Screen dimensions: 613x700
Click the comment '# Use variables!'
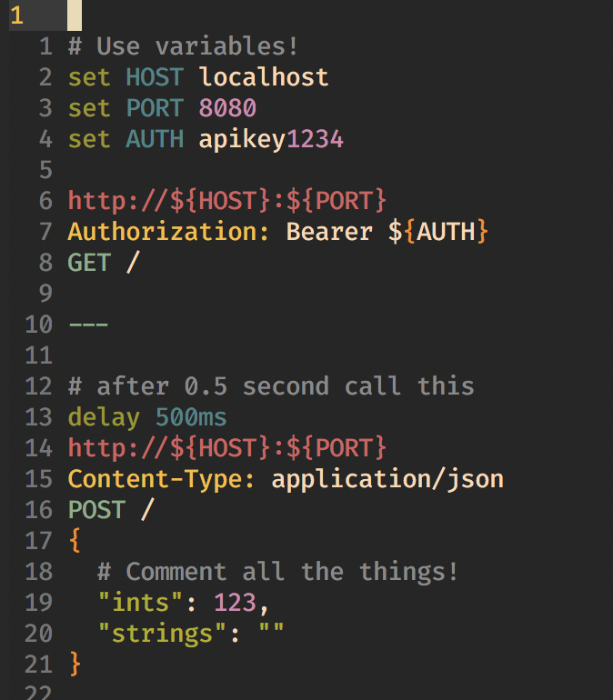183,46
